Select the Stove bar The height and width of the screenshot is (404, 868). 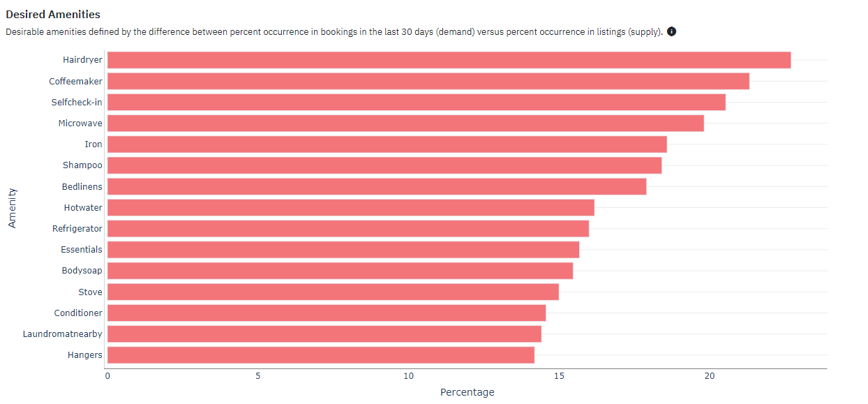pyautogui.click(x=333, y=292)
